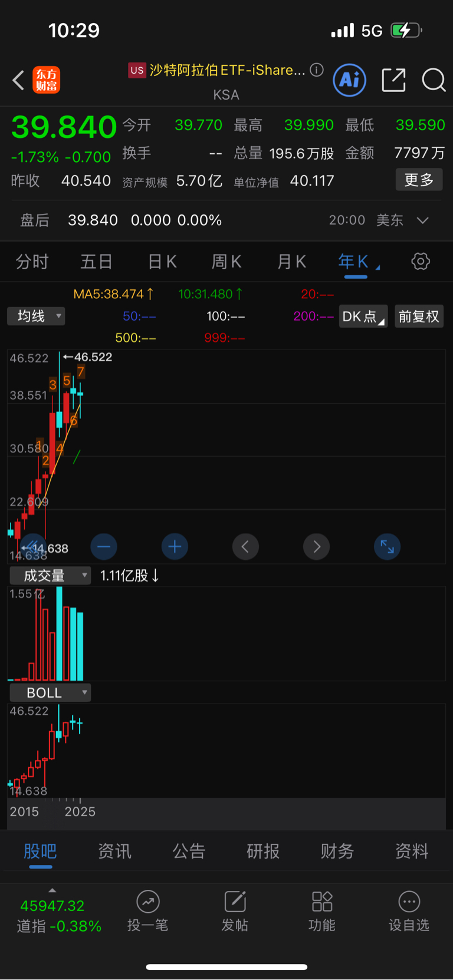Open the Ai assistant icon
Viewport: 453px width, 980px height.
350,80
